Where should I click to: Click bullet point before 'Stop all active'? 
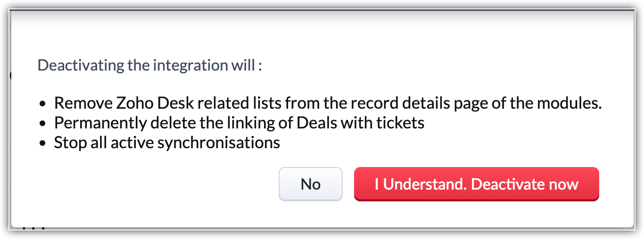point(43,143)
